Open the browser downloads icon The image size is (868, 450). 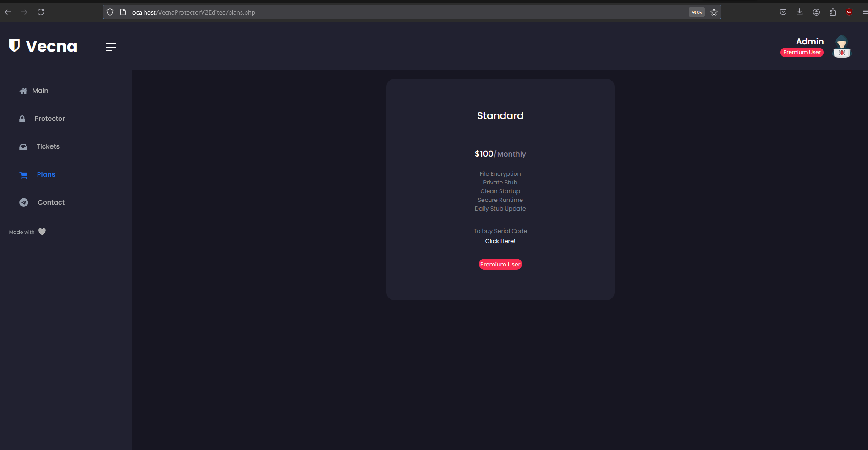click(x=800, y=12)
